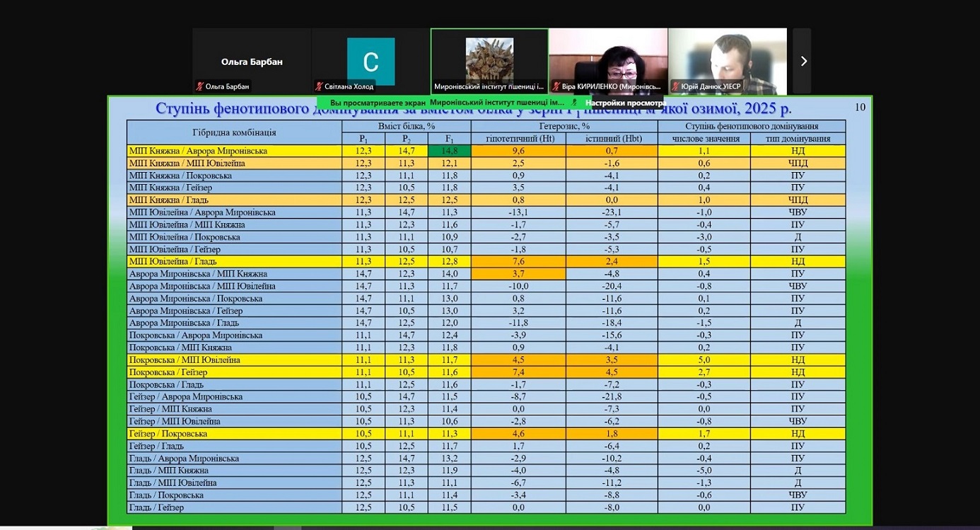Click Ольга Барбан's muted microphone icon

(199, 87)
